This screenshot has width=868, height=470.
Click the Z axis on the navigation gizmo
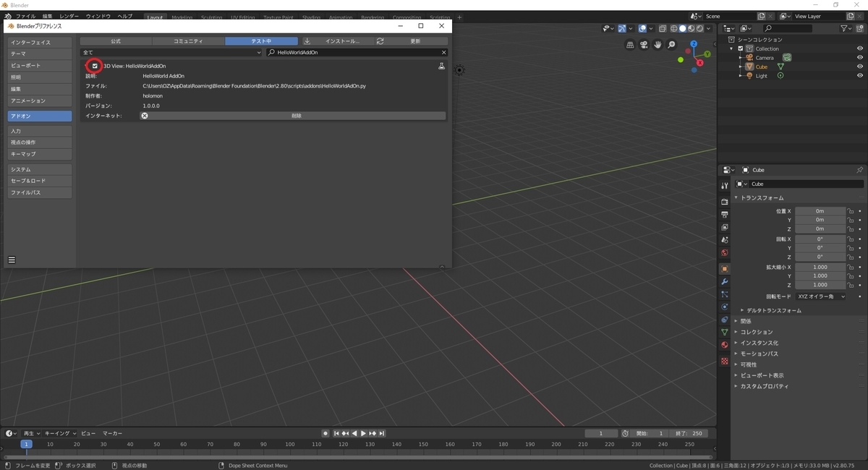pos(693,44)
